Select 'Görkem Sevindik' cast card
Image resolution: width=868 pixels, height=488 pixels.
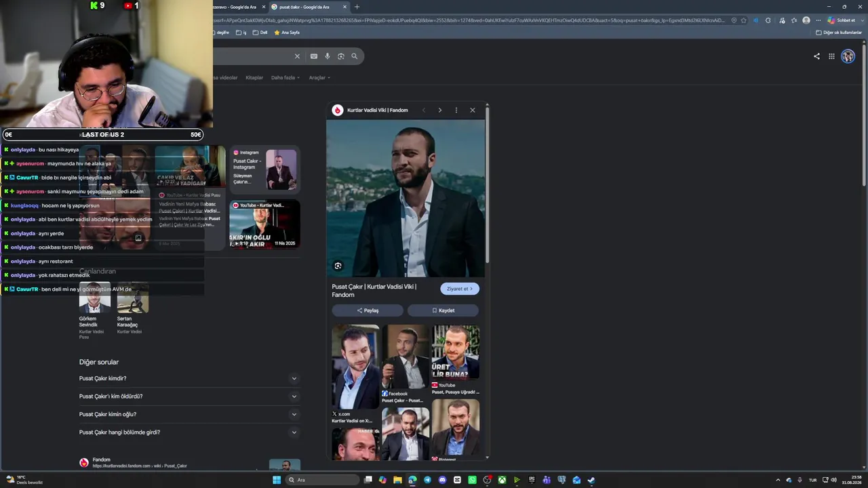point(94,310)
